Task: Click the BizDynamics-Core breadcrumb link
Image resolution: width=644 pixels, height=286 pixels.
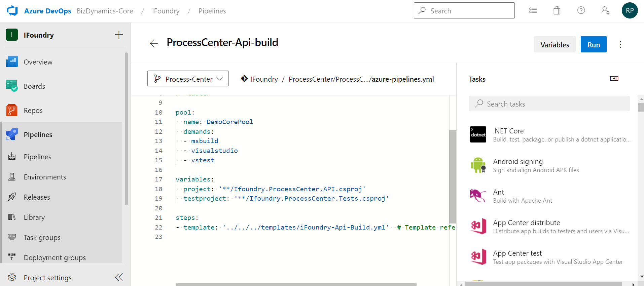Action: pyautogui.click(x=105, y=11)
